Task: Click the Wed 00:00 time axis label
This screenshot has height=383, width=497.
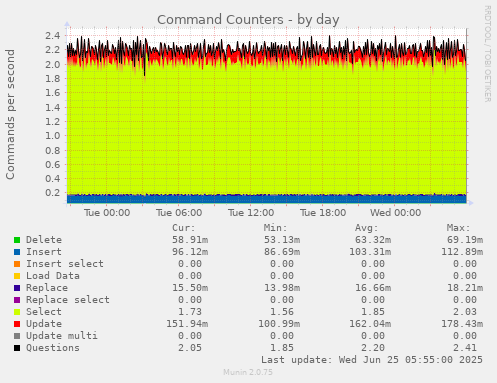Action: click(x=395, y=213)
